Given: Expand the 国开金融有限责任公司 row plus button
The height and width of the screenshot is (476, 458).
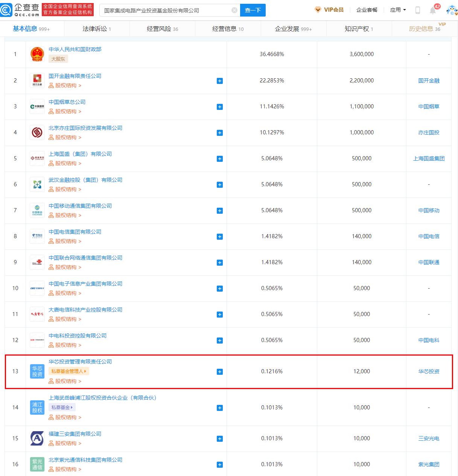Looking at the screenshot, I should (x=220, y=81).
